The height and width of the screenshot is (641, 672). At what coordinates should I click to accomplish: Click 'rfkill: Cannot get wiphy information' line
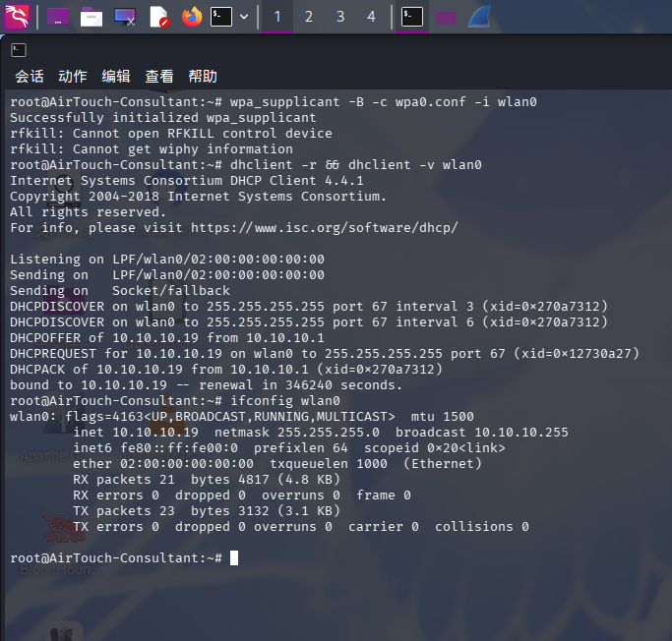pos(152,149)
